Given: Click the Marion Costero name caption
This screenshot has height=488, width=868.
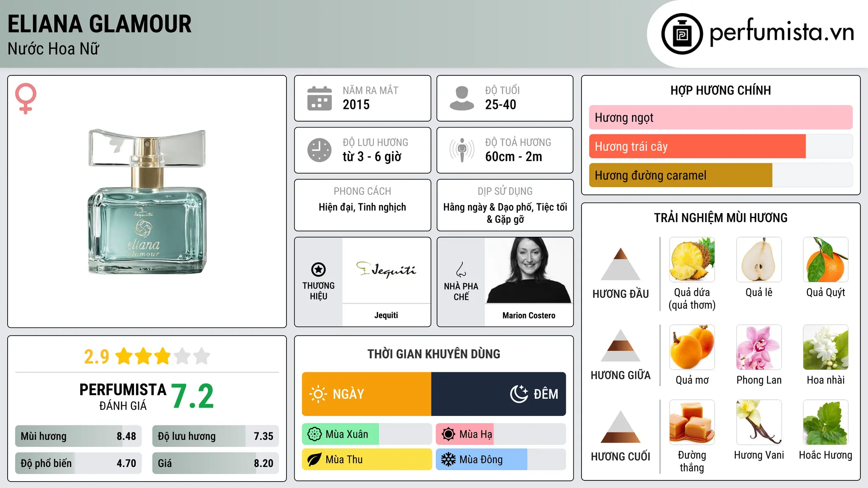Looking at the screenshot, I should [x=529, y=315].
